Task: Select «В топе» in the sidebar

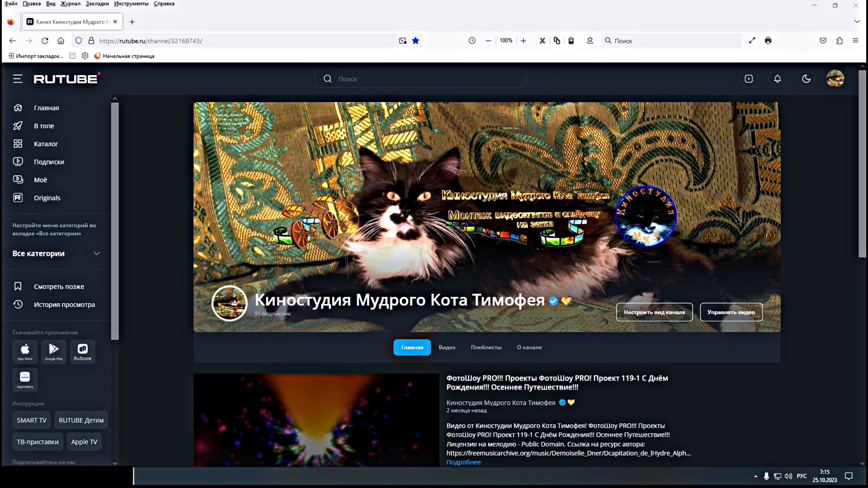Action: tap(43, 126)
